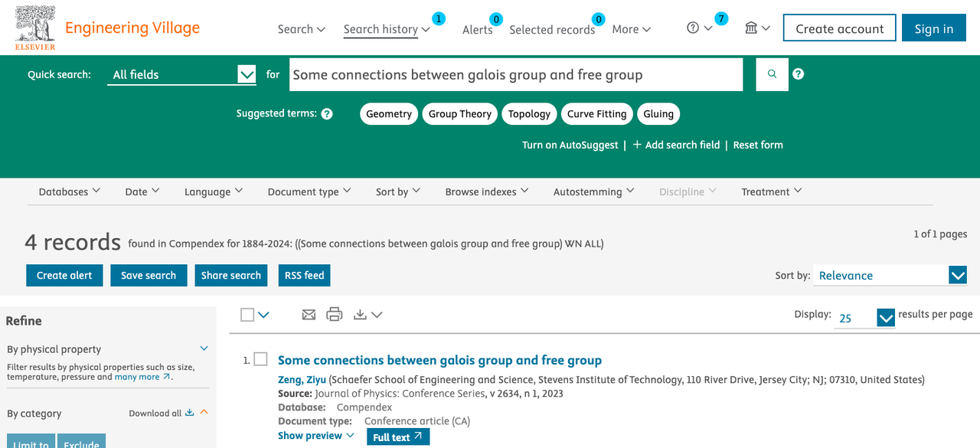Click into the quick search text field
The height and width of the screenshot is (448, 980).
[514, 74]
